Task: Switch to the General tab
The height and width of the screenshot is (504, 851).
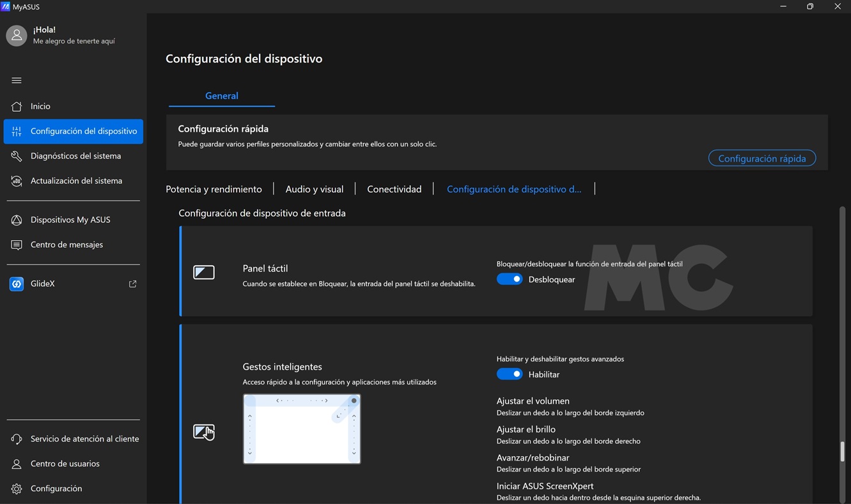Action: click(221, 96)
